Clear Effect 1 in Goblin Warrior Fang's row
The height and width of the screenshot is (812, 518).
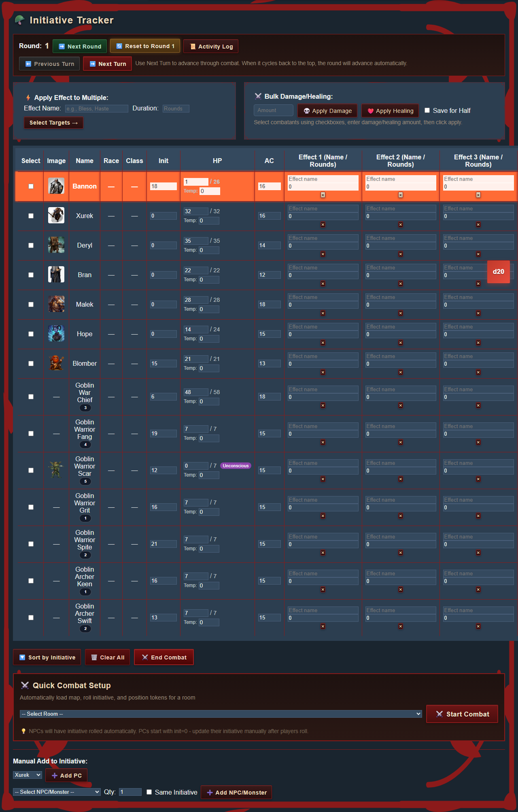click(323, 442)
